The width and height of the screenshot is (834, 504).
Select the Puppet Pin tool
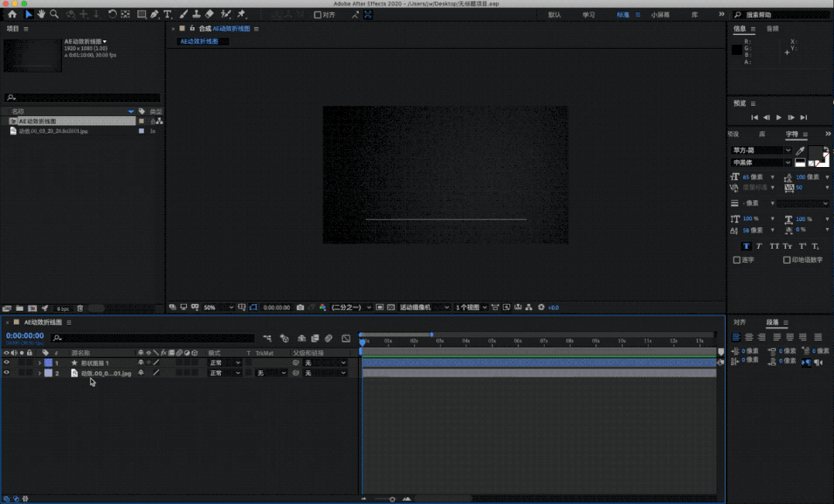(x=242, y=14)
